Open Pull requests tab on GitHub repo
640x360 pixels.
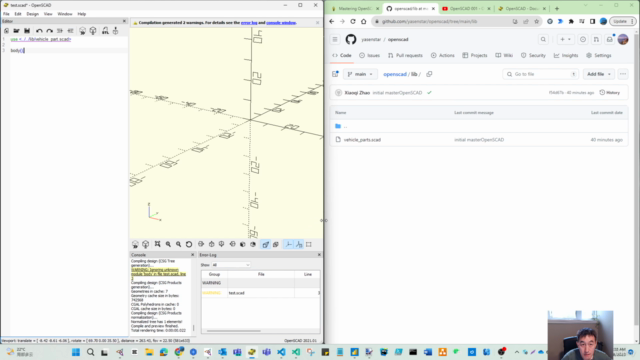click(405, 56)
